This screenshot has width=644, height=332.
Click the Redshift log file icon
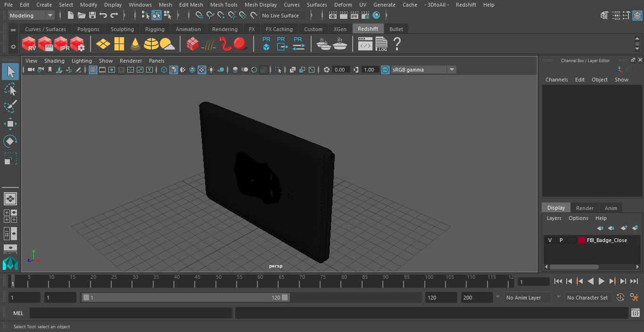[x=381, y=44]
